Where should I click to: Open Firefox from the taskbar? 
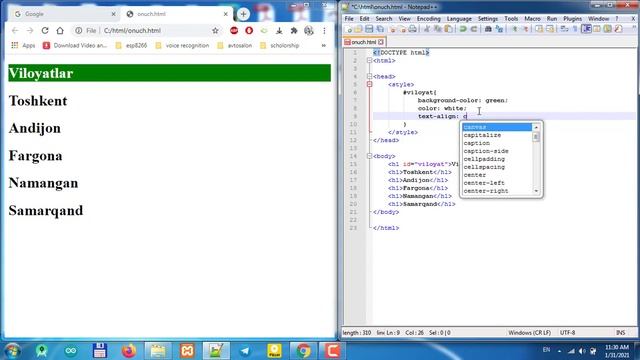coord(129,351)
